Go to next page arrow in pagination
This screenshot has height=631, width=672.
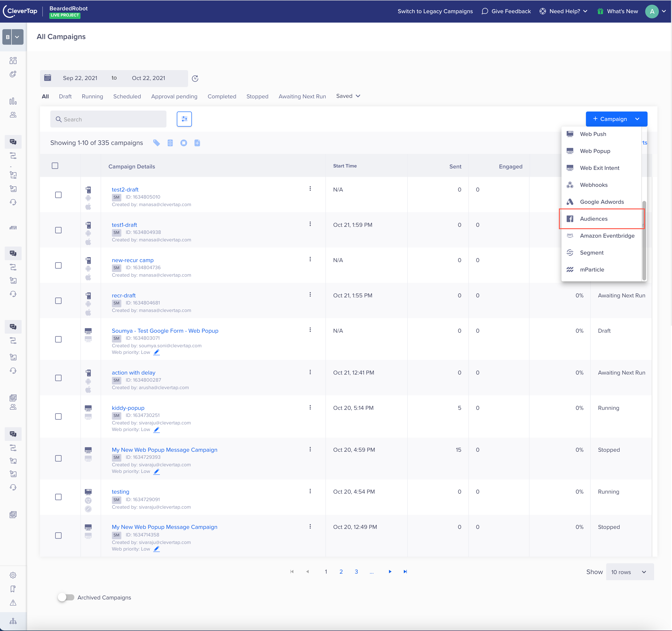tap(390, 572)
